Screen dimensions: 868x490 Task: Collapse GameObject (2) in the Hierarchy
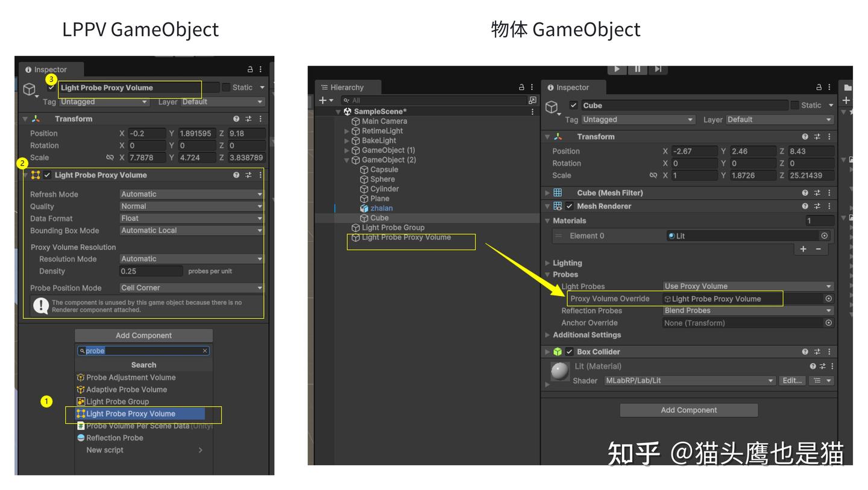click(347, 160)
